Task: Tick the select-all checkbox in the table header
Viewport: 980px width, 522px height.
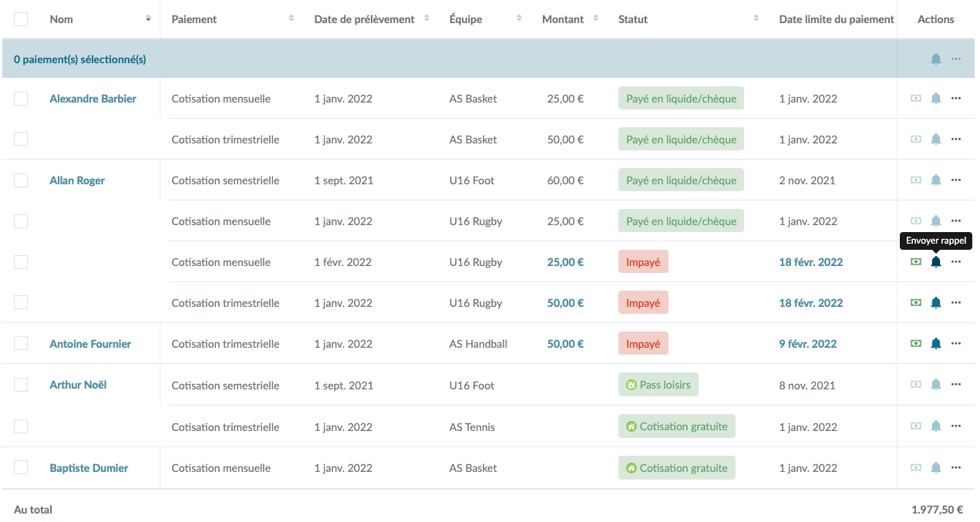Action: tap(21, 19)
